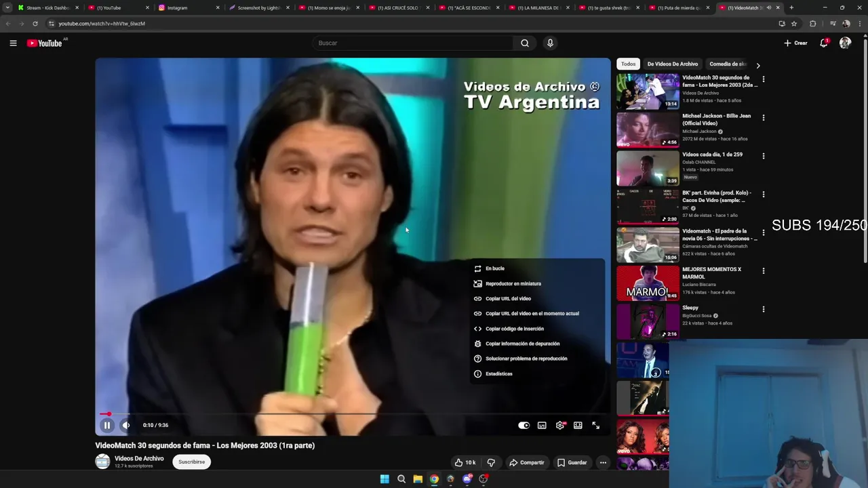Open Michael Jackson Billie Jean video title

[x=716, y=119]
